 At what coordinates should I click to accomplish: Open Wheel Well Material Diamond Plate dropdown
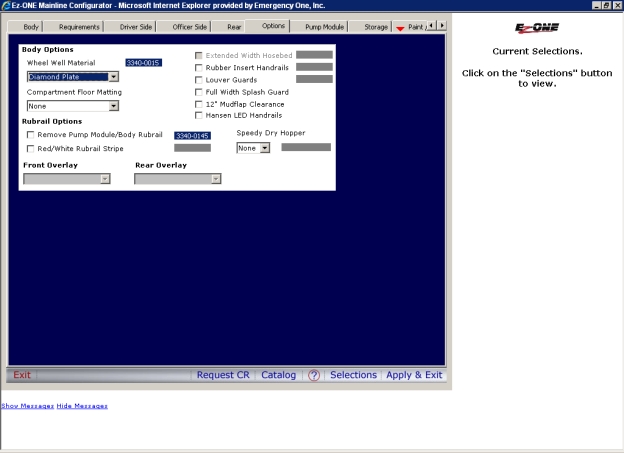(x=73, y=76)
